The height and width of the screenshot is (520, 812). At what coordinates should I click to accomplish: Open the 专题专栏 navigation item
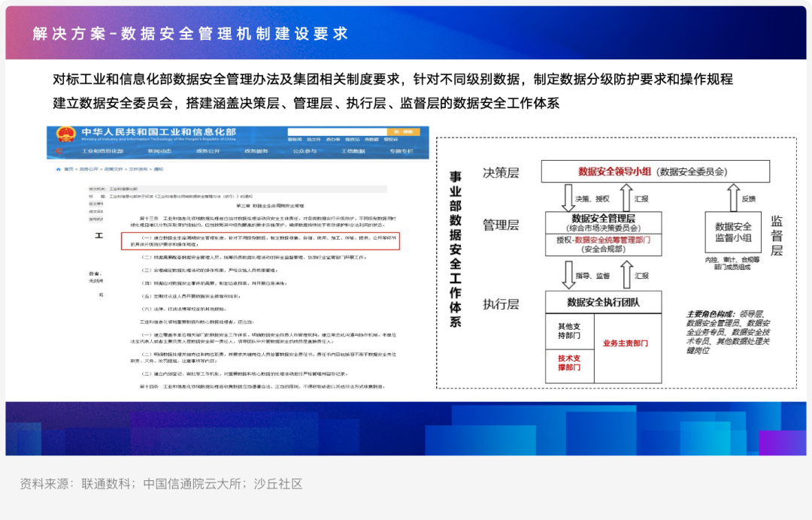pos(401,152)
